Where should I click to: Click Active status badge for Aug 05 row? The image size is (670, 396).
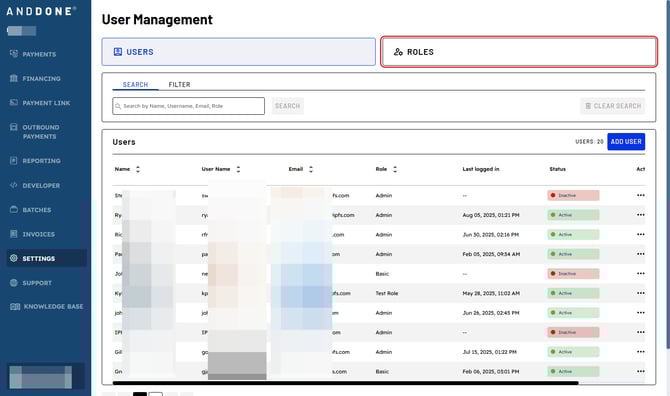coord(573,215)
